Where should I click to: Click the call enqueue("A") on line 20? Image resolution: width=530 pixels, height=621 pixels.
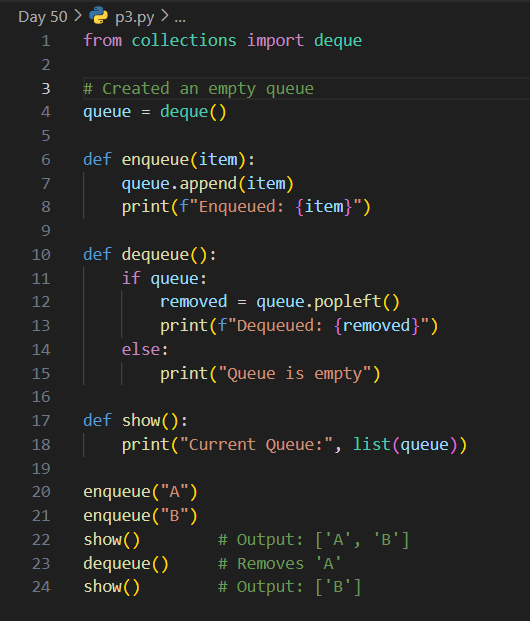pos(140,492)
